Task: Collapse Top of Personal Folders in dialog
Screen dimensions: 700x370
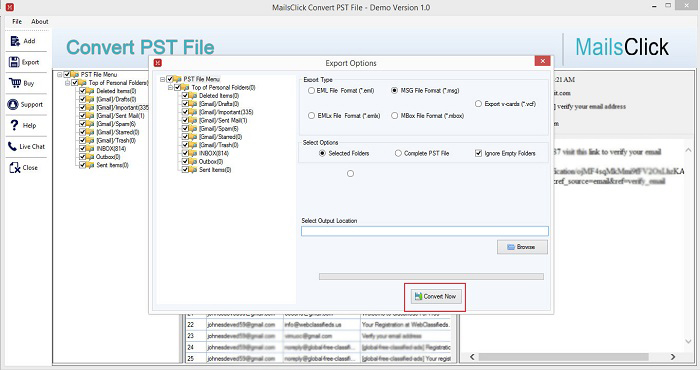Action: coord(171,87)
